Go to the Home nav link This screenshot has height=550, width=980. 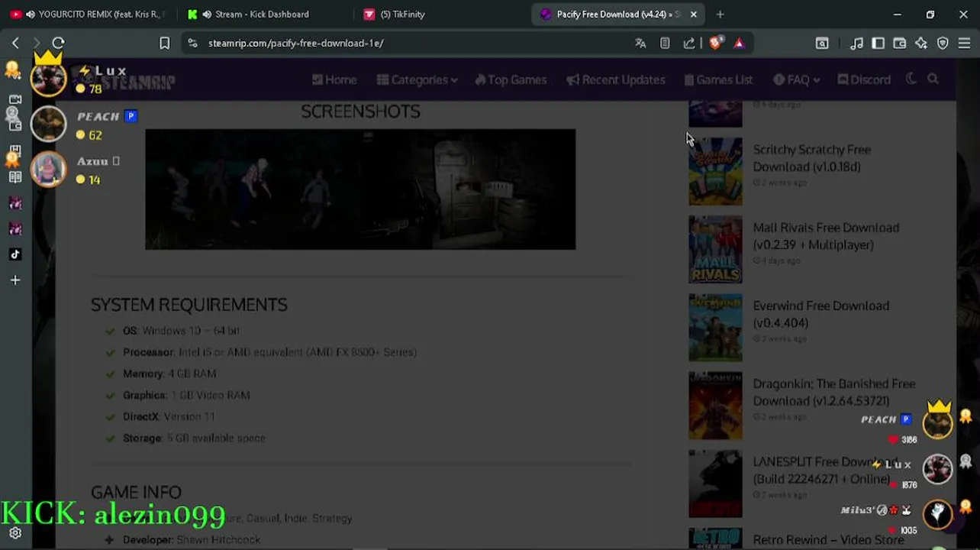(334, 79)
